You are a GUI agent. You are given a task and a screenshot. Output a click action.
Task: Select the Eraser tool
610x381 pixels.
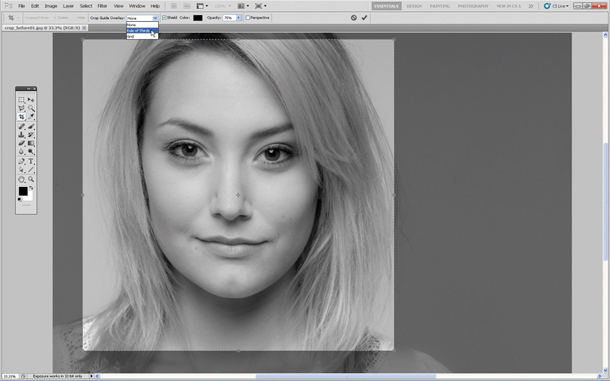21,143
